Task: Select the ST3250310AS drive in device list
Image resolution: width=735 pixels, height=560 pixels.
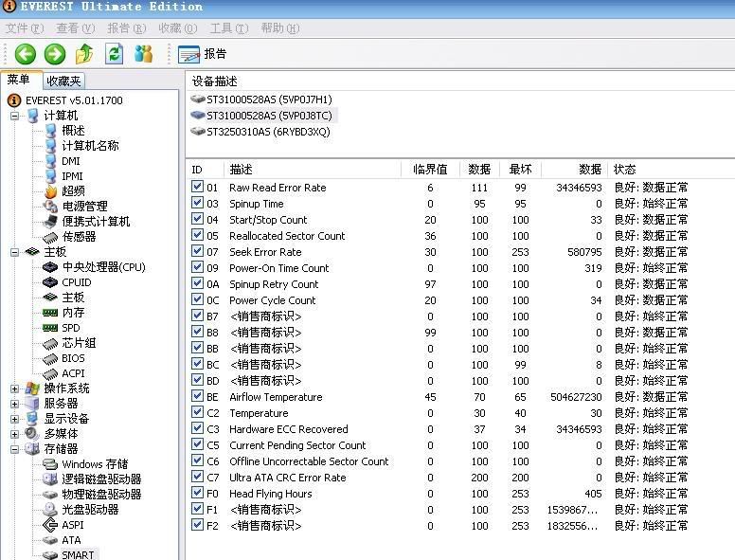Action: tap(268, 132)
